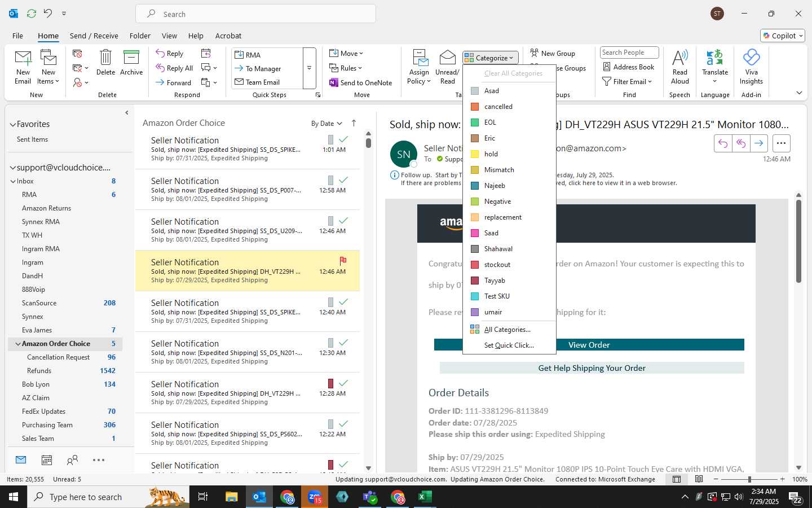Screen dimensions: 812x508
Task: Click Reply icon in reading pane
Action: [723, 143]
